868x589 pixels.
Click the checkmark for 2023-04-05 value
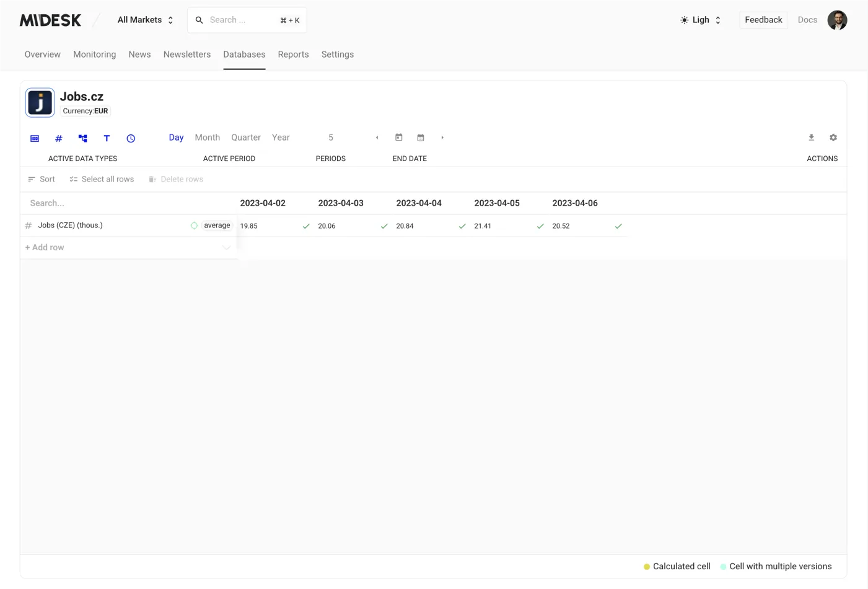point(540,226)
